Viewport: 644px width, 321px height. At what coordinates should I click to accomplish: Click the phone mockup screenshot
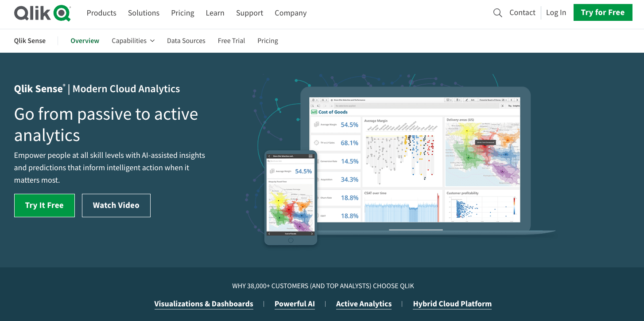[x=291, y=197]
